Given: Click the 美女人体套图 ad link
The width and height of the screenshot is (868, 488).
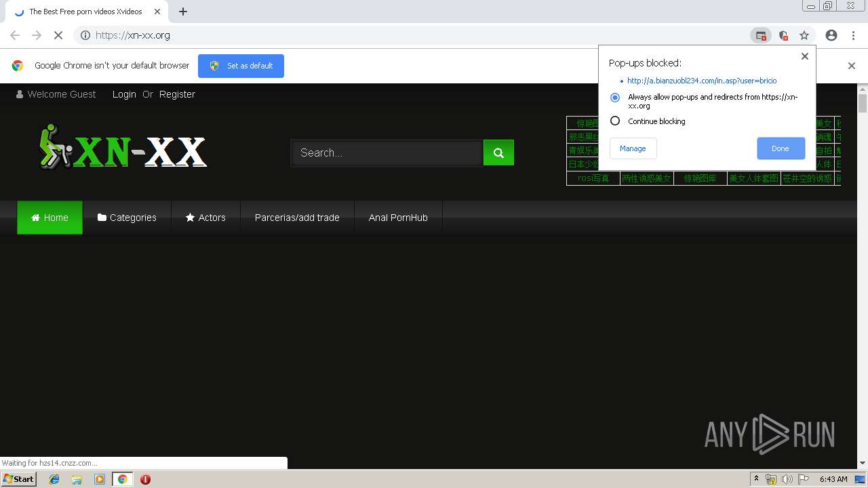Looking at the screenshot, I should pyautogui.click(x=754, y=178).
